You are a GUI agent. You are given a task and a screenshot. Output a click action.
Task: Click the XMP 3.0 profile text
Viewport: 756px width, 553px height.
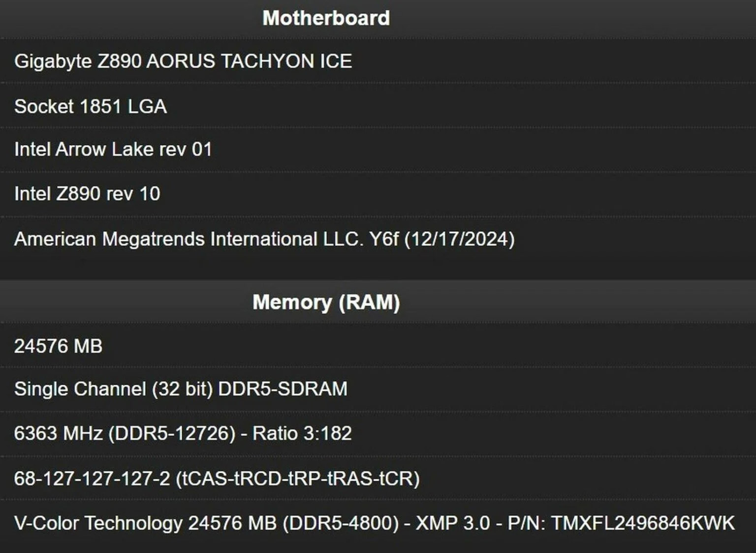[453, 523]
